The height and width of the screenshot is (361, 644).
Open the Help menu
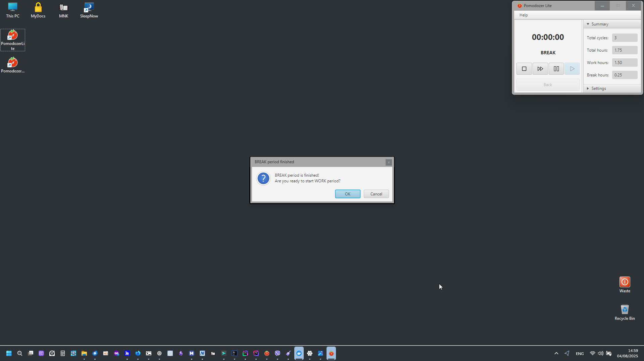523,15
